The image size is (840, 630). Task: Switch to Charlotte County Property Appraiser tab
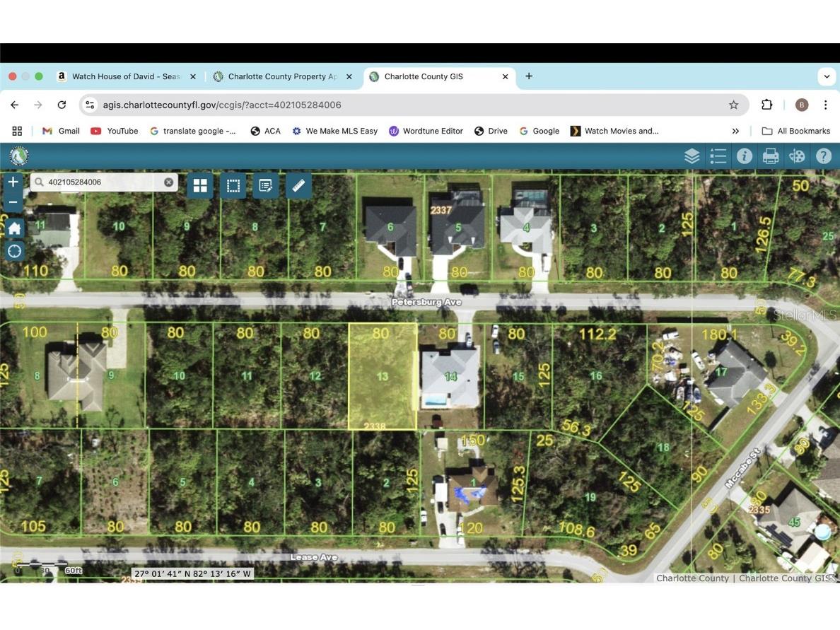pos(283,76)
